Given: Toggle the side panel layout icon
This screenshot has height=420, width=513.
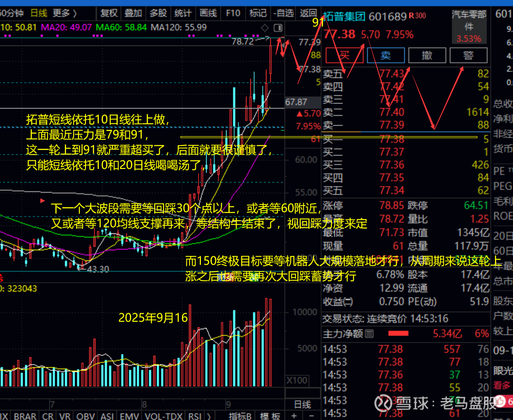Looking at the screenshot, I should [278, 28].
